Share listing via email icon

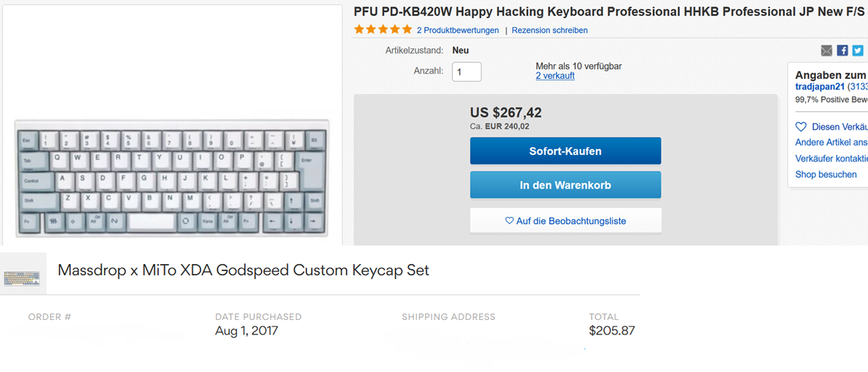tap(827, 51)
